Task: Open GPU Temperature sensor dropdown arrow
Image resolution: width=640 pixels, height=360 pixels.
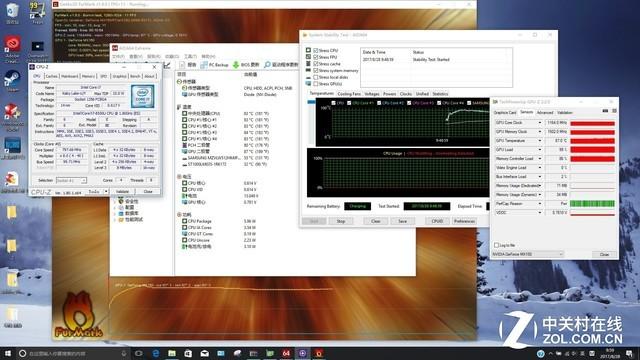Action: 540,141
